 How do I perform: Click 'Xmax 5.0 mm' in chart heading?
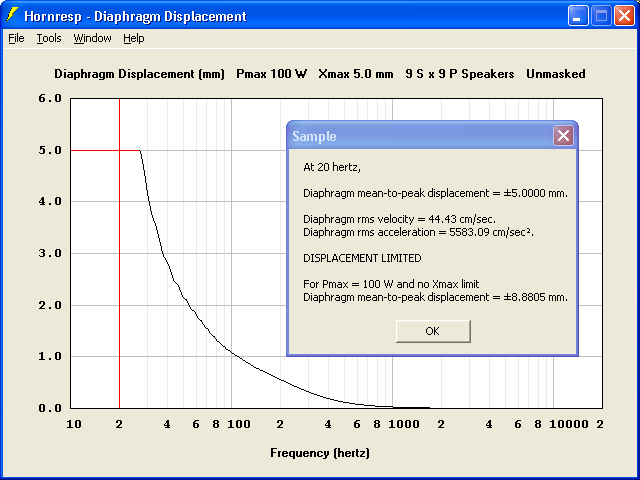click(356, 74)
